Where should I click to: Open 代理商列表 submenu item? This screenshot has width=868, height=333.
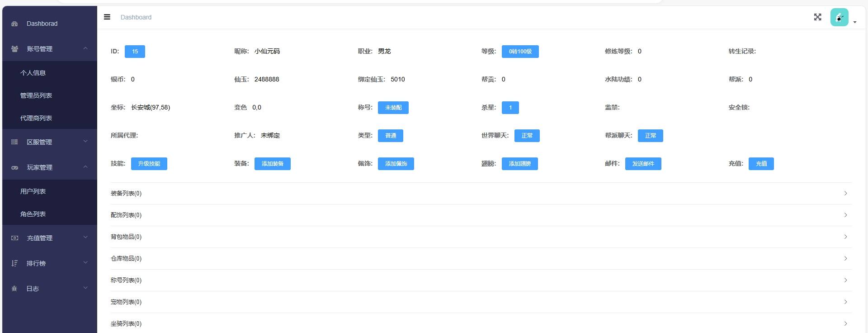click(x=50, y=118)
